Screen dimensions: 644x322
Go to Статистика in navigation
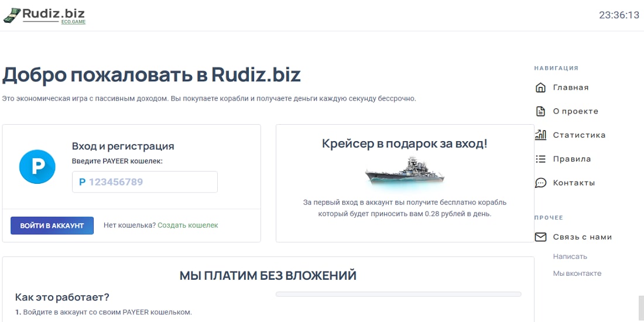tap(579, 135)
